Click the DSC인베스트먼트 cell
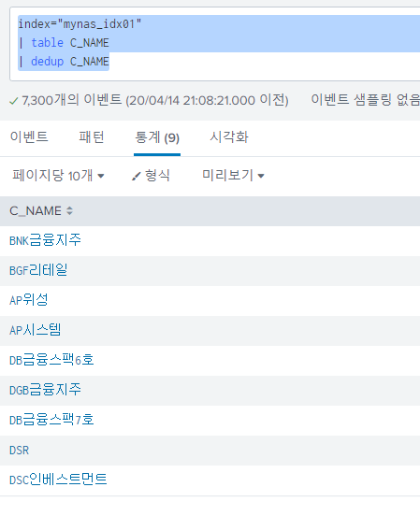Image resolution: width=420 pixels, height=516 pixels. [x=58, y=480]
